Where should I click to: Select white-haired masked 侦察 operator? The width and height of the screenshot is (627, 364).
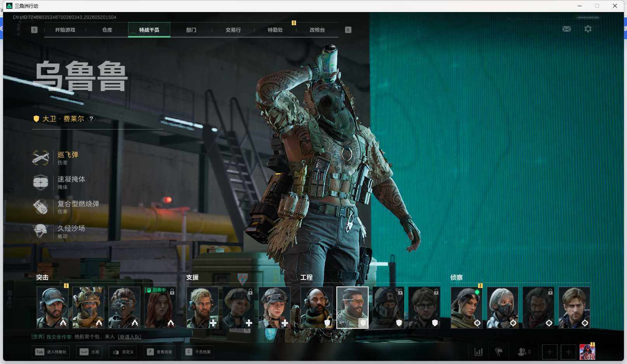[502, 307]
